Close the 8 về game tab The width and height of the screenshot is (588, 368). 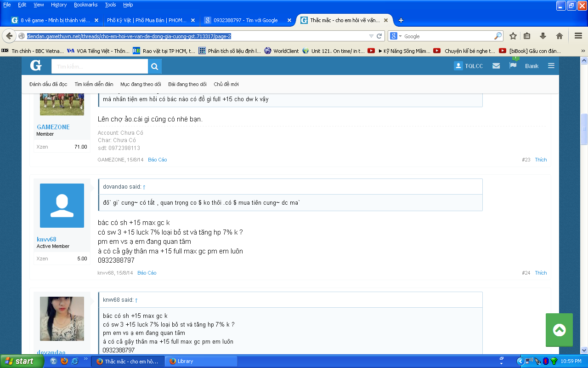click(96, 20)
